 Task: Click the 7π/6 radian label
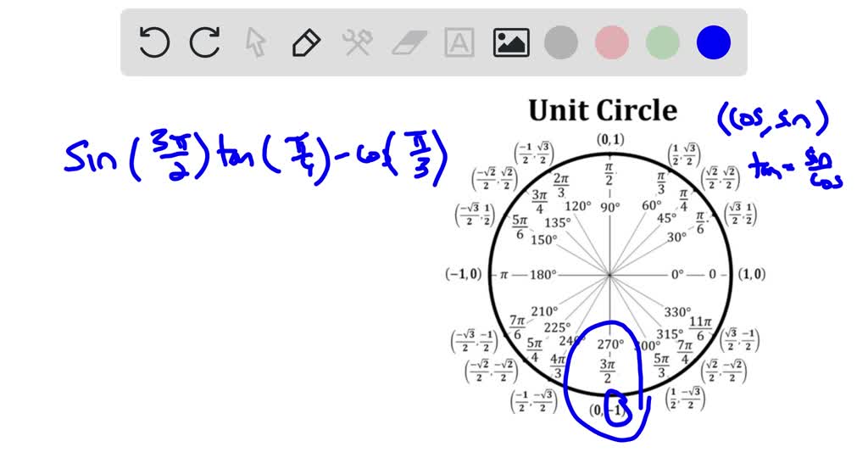[517, 327]
